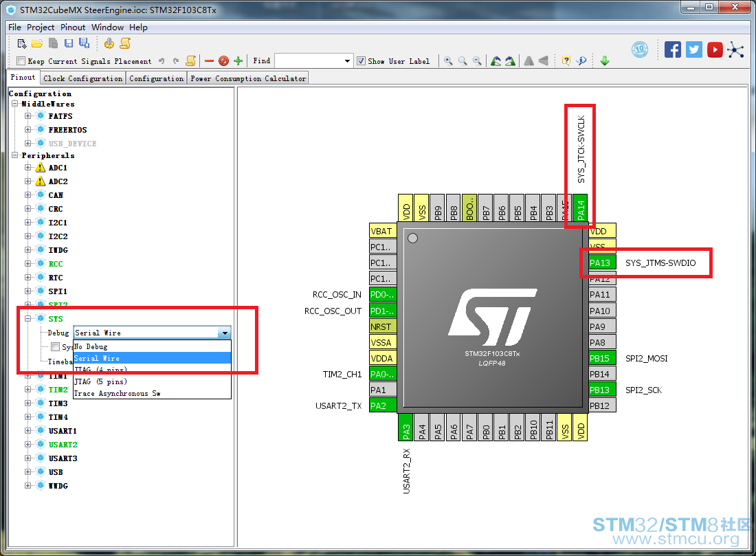Open the Pinout menu
Screen dimensions: 756x556
pos(73,27)
